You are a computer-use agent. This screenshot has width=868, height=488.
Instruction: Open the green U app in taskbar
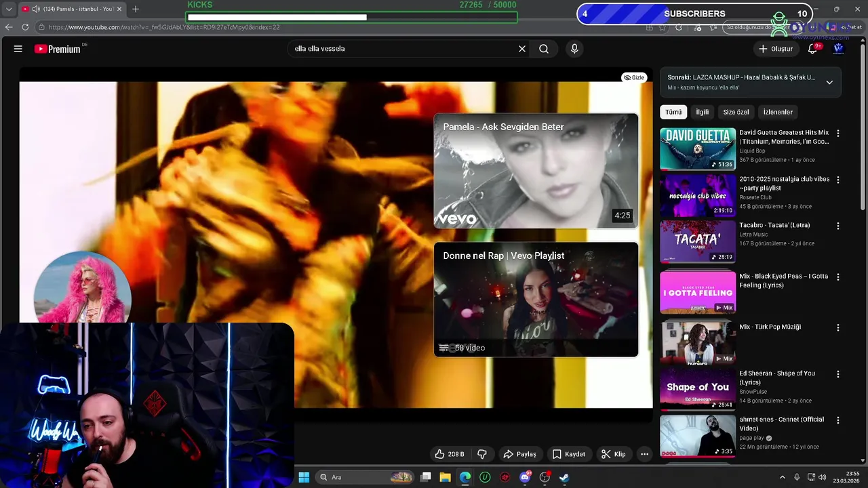click(485, 477)
